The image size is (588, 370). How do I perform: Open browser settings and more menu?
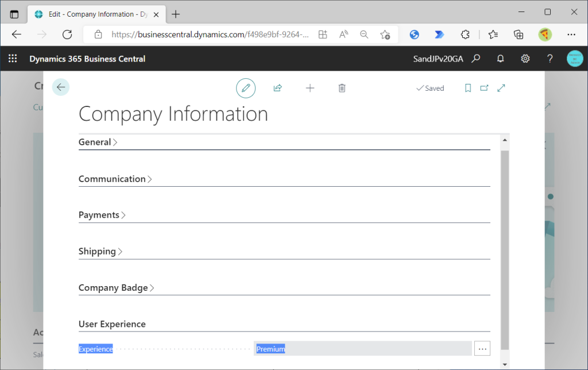571,34
